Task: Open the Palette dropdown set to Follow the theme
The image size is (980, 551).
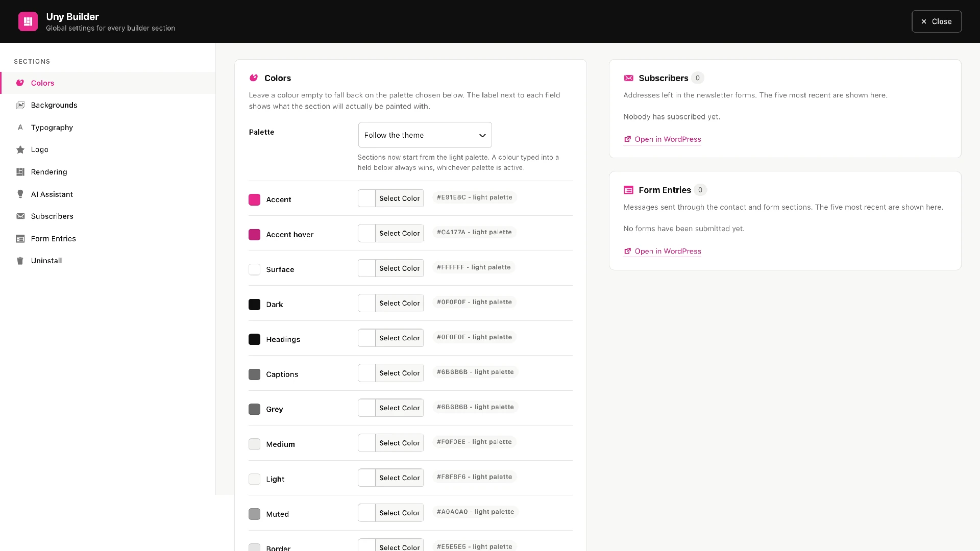Action: (425, 135)
